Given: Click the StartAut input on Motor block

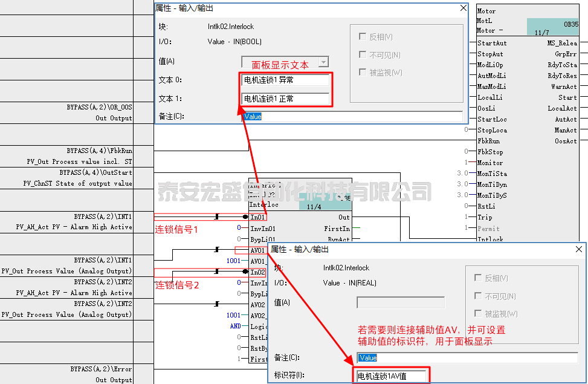Looking at the screenshot, I should click(492, 43).
